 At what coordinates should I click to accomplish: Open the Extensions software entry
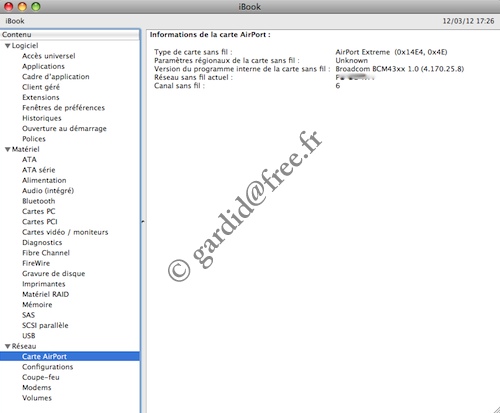click(41, 97)
